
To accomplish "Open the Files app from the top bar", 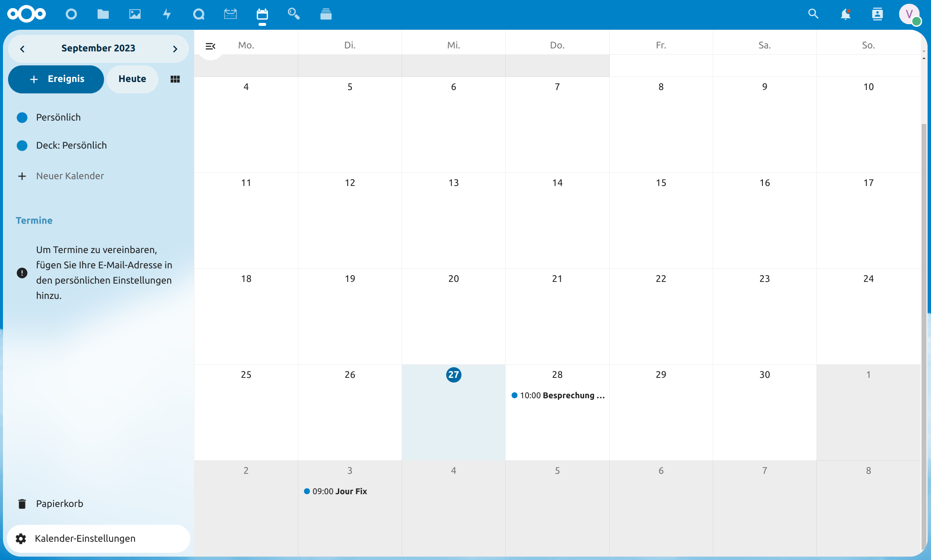I will pos(103,14).
